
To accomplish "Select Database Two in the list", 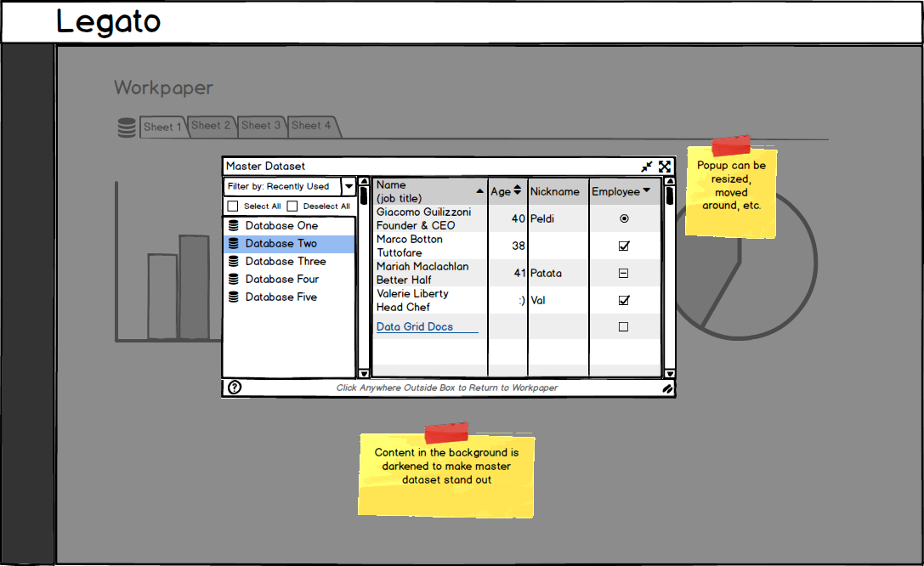I will point(289,243).
